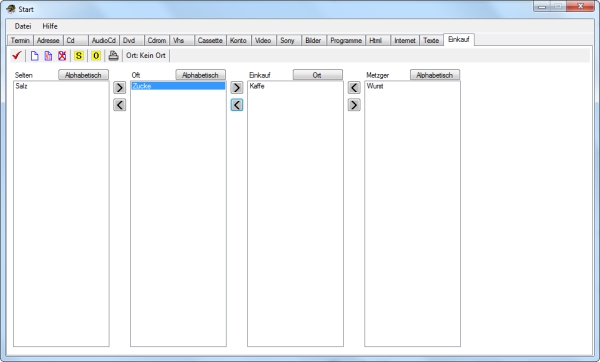Switch to the Texte tab
This screenshot has height=362, width=600.
tap(431, 40)
